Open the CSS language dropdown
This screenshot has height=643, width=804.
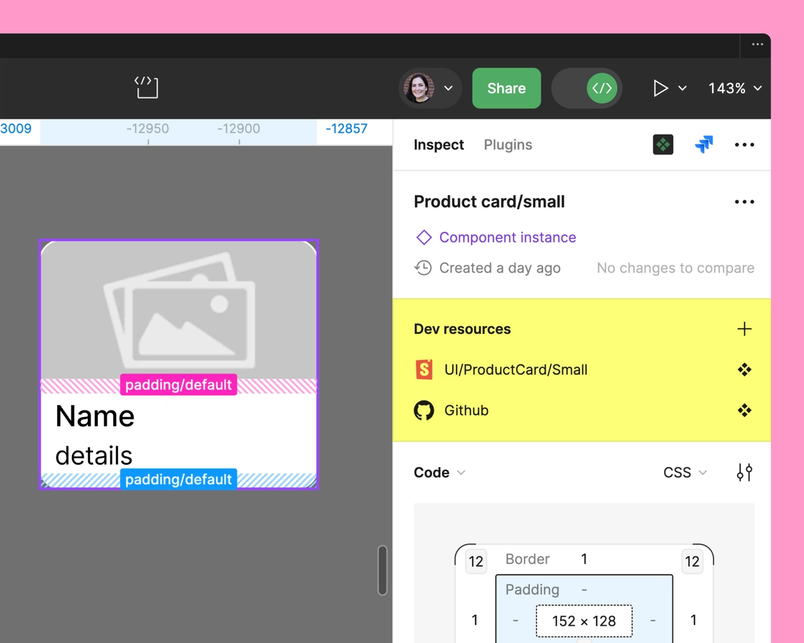(684, 472)
